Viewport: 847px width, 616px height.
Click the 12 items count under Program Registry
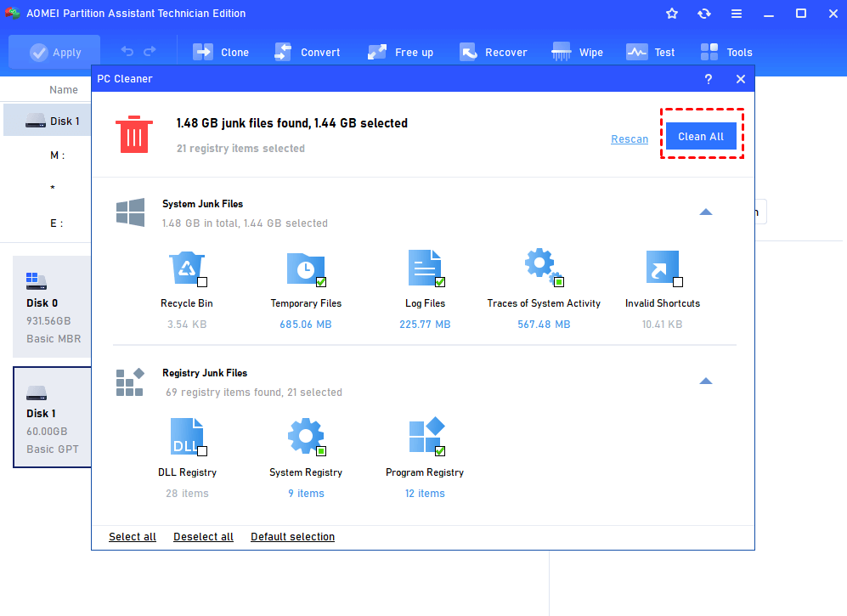(425, 494)
